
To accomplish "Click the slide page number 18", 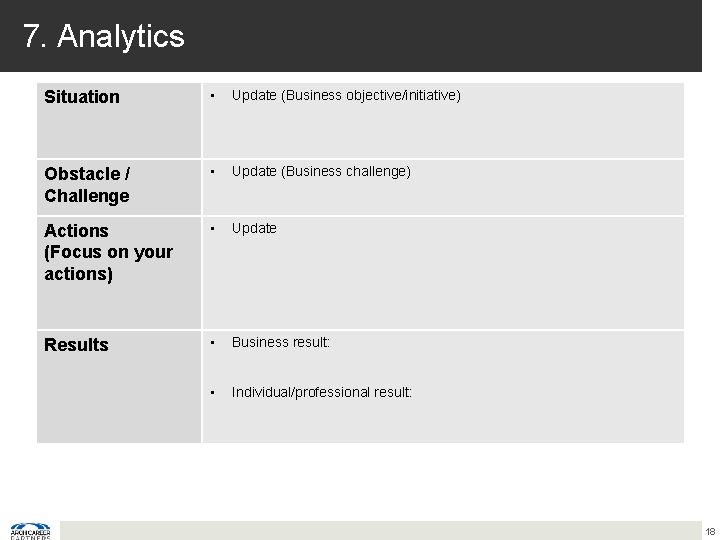I will 709,531.
